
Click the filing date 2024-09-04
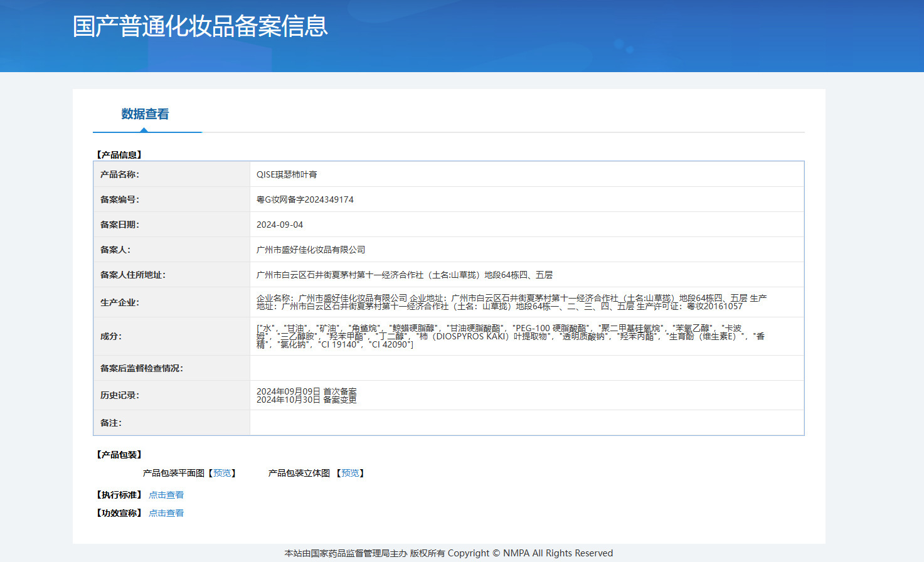tap(280, 225)
